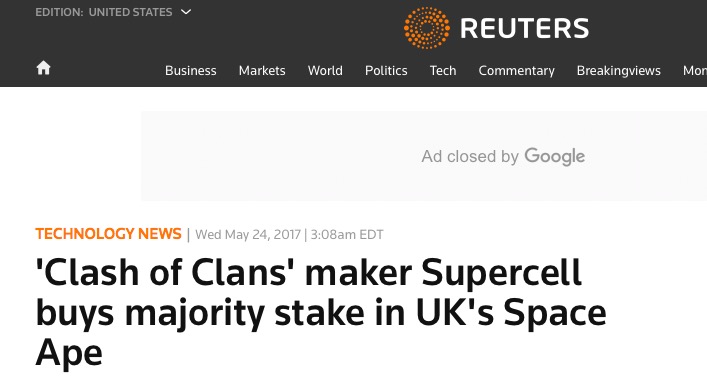Click the 'Clash of Clans' article headline

coord(321,312)
